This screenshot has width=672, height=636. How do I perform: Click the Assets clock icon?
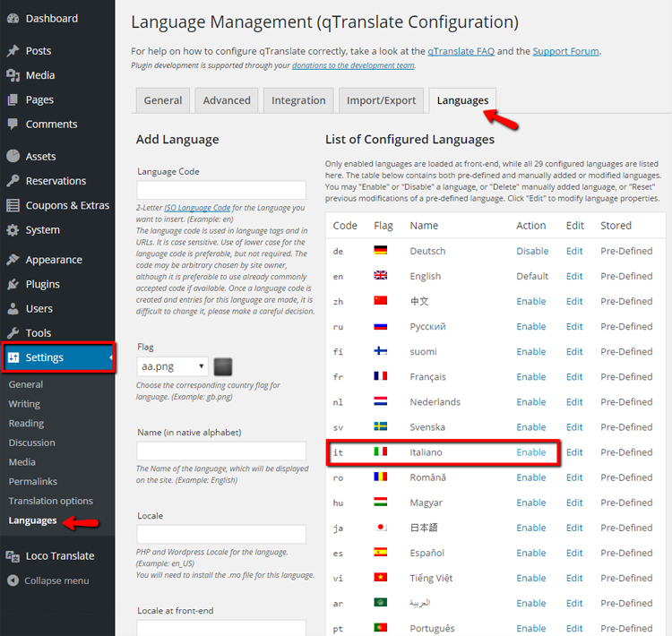tap(13, 156)
